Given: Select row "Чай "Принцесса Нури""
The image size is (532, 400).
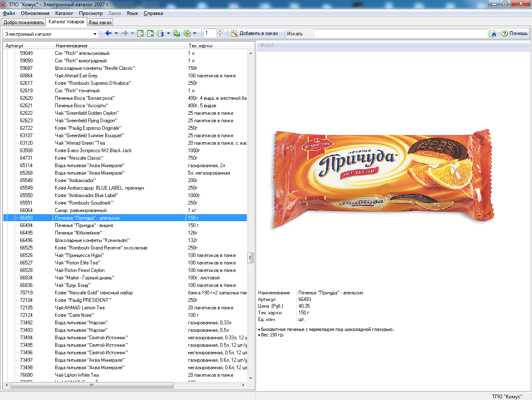Looking at the screenshot, I should coord(125,255).
